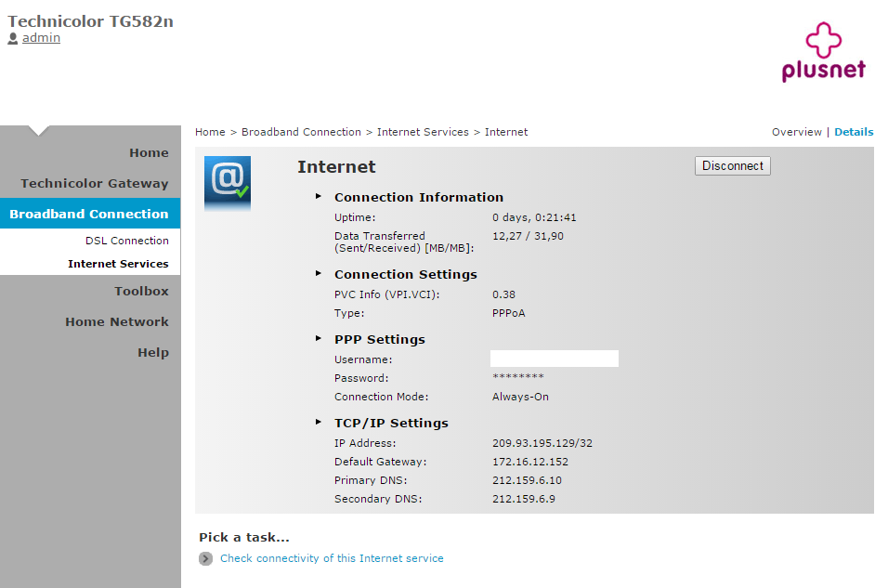The image size is (888, 588).
Task: Collapse the Connection Settings section arrow
Action: point(318,274)
